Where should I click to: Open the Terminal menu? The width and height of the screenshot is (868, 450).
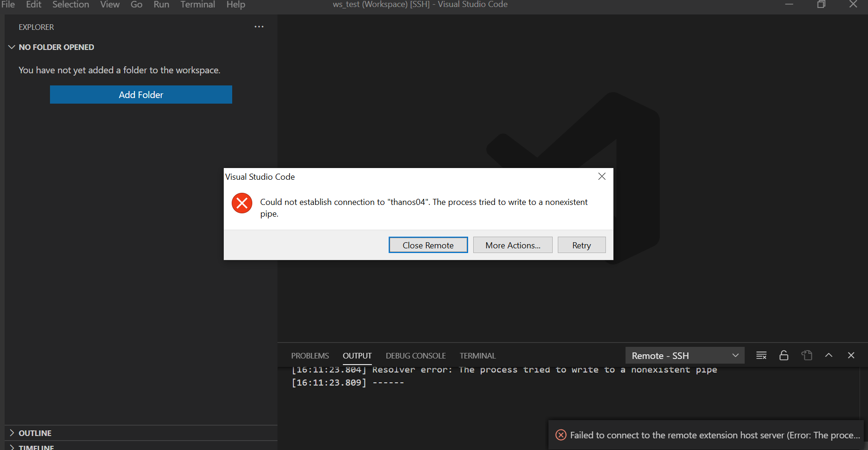[198, 4]
